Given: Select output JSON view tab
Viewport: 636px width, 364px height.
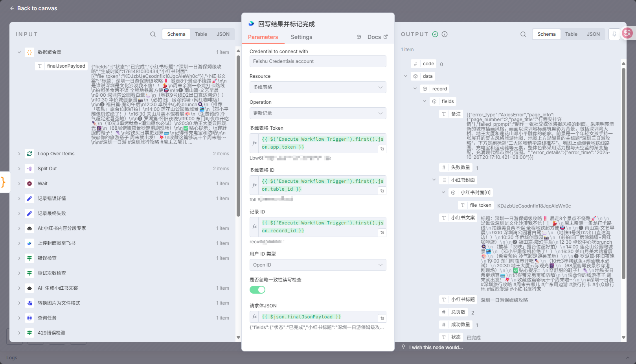Looking at the screenshot, I should [x=593, y=34].
